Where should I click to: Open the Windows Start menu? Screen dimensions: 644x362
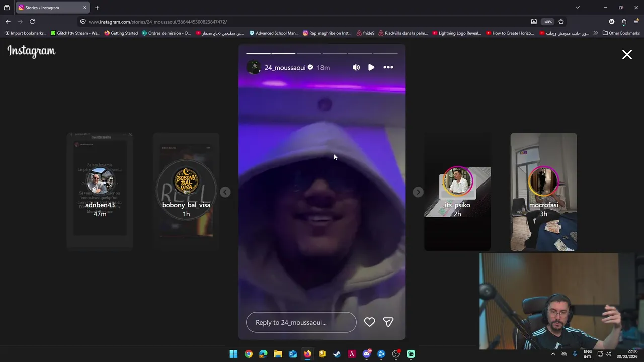click(x=233, y=354)
